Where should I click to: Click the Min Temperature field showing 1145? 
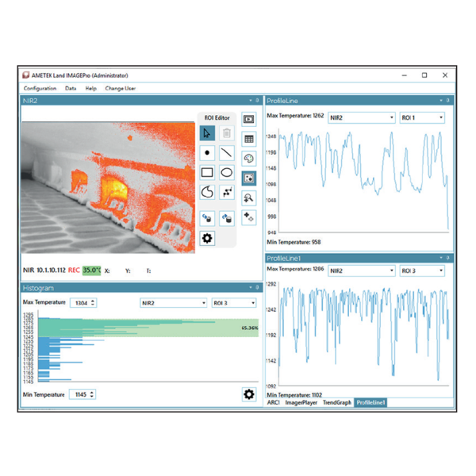[80, 394]
